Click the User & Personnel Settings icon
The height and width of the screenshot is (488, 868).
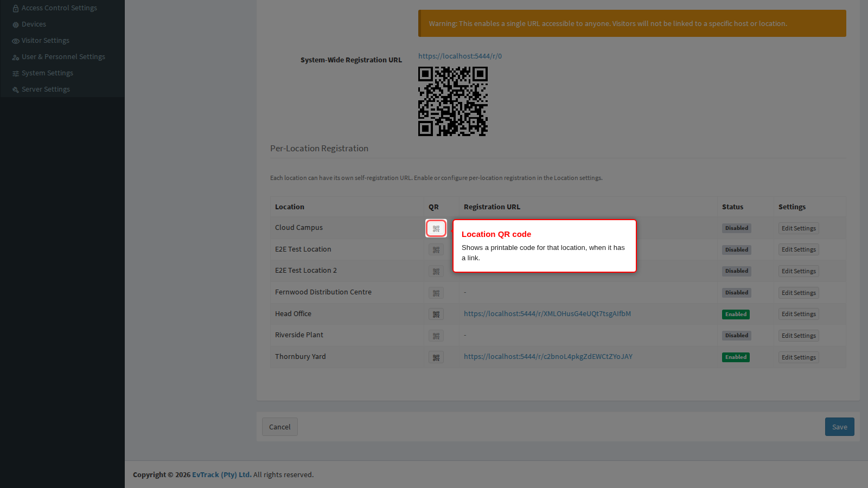pos(16,57)
